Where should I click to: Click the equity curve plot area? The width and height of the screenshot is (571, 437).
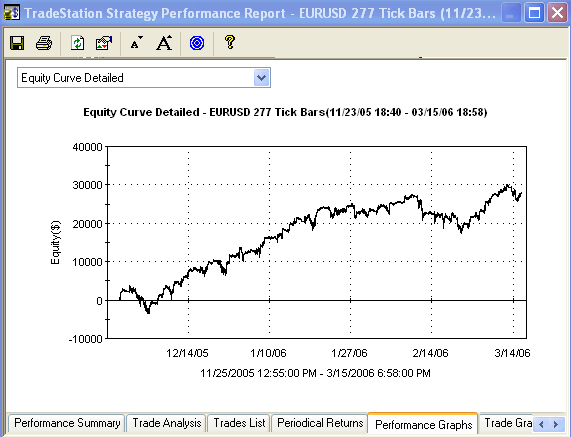tap(317, 243)
